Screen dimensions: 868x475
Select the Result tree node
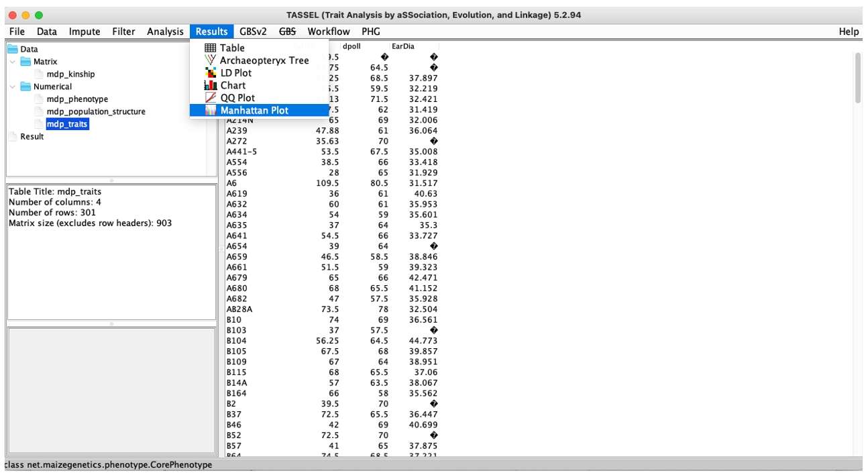[32, 136]
